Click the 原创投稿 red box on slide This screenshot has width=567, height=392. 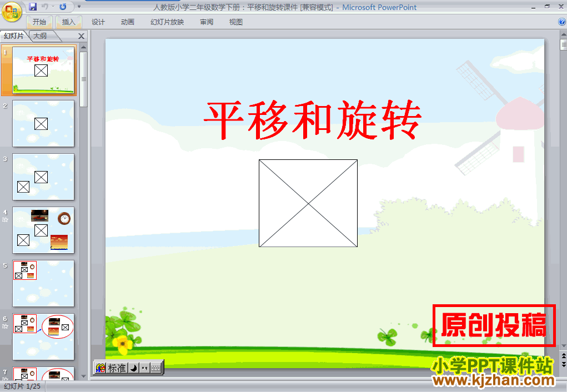click(x=494, y=325)
